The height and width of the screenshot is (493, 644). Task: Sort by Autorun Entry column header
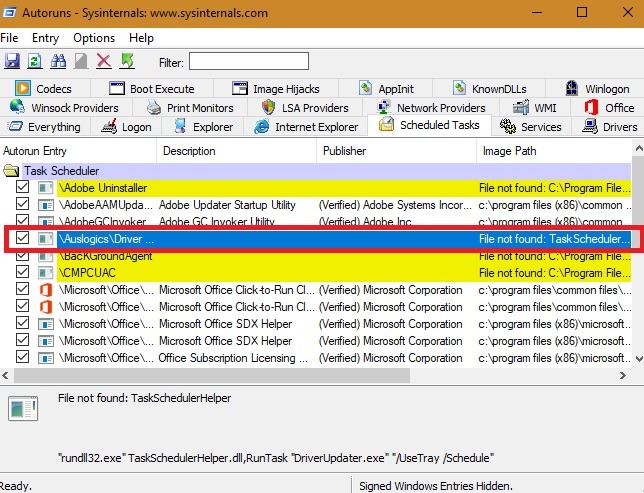tap(78, 151)
